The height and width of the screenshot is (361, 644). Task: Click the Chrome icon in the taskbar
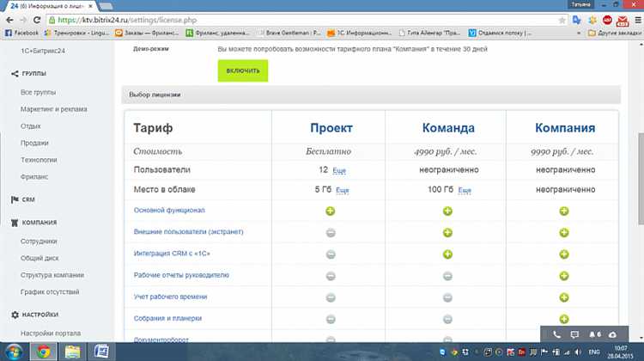pos(44,352)
